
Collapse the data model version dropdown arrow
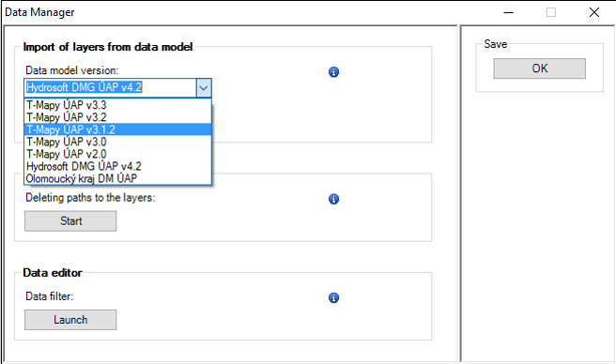(x=204, y=88)
